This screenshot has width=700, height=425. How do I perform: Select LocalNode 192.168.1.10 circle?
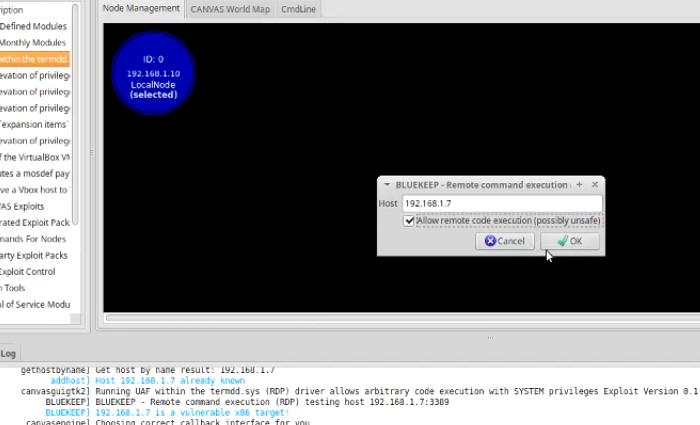(x=153, y=73)
